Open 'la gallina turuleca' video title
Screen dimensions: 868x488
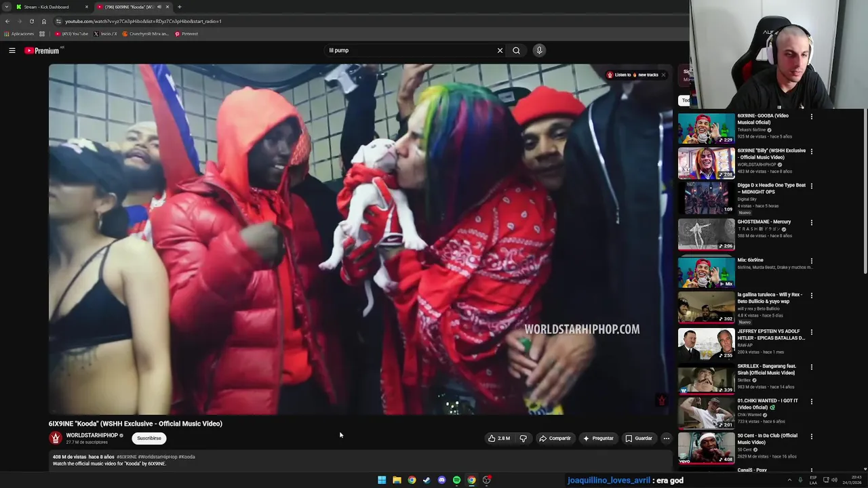(770, 298)
